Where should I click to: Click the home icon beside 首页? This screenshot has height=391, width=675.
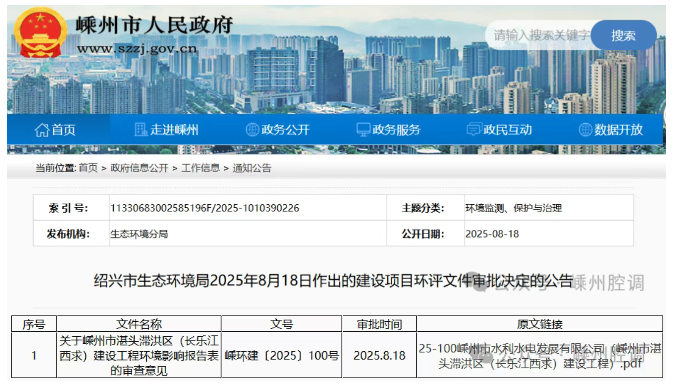click(x=42, y=130)
